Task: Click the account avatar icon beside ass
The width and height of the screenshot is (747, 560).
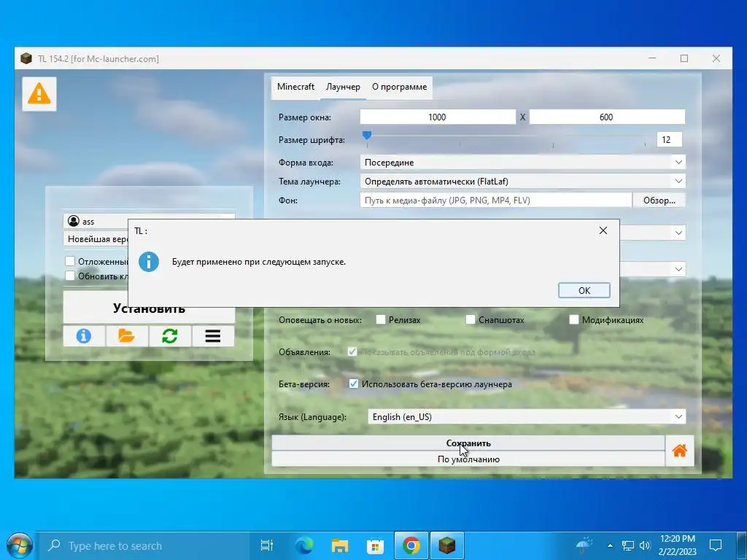Action: (74, 221)
